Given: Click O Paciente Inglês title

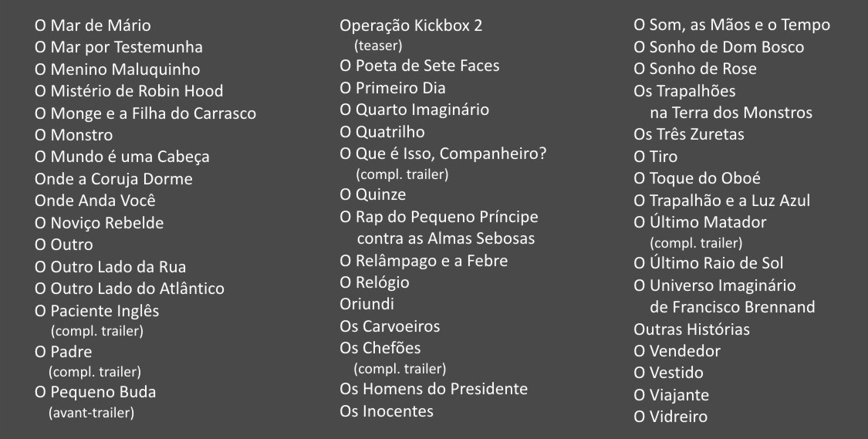Looking at the screenshot, I should [x=97, y=311].
